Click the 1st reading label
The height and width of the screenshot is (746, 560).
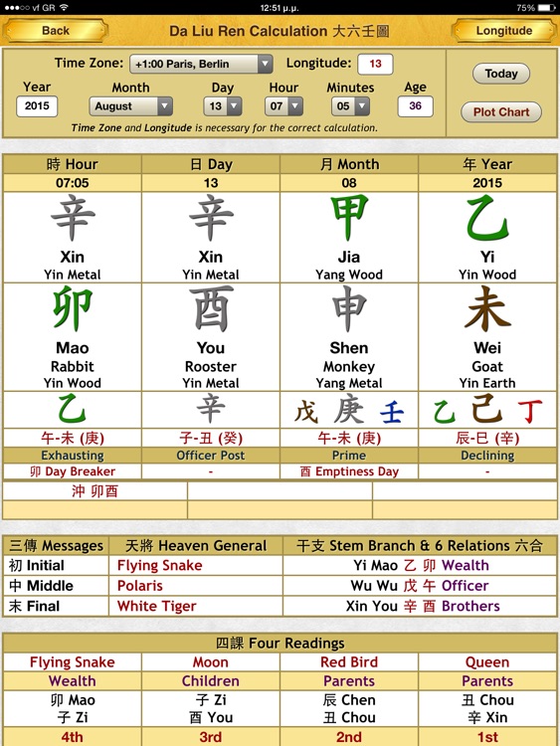click(x=487, y=737)
